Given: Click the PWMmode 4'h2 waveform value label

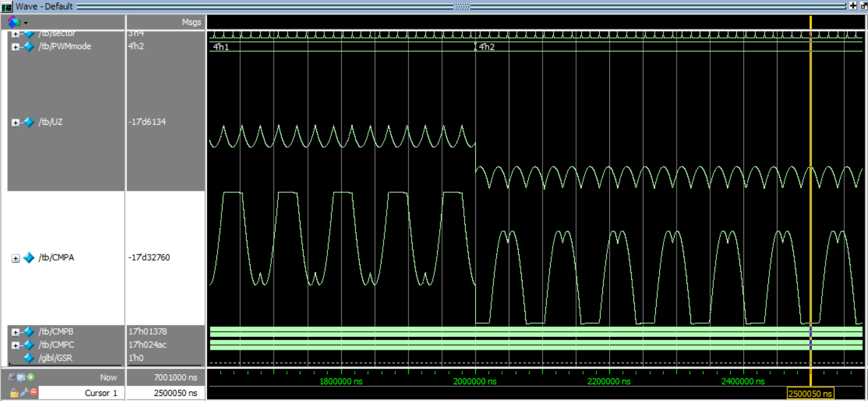Looking at the screenshot, I should pos(486,47).
